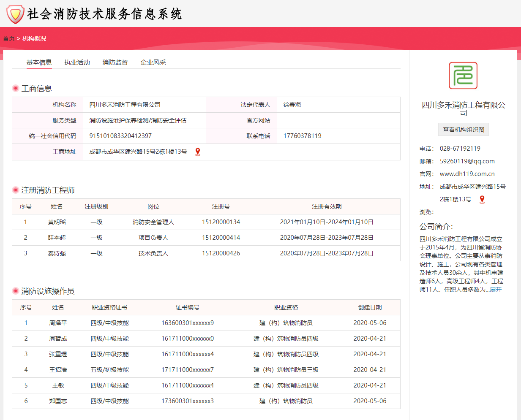Viewport: 521px width, 420px height.
Task: Click the green company logo image
Action: tap(463, 76)
